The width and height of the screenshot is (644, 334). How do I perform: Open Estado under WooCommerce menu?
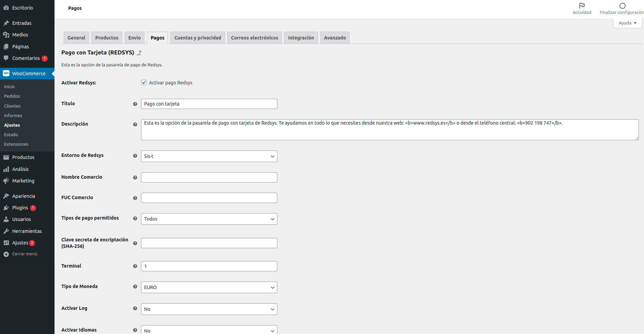point(11,135)
